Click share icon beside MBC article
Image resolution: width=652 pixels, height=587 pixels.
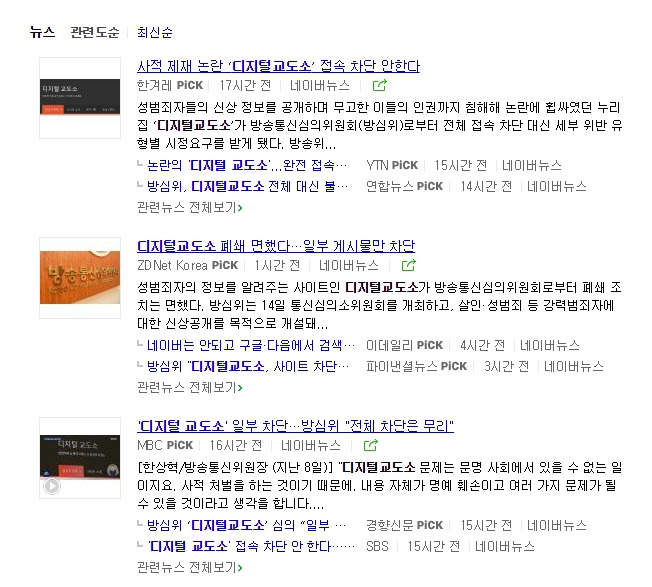(370, 445)
